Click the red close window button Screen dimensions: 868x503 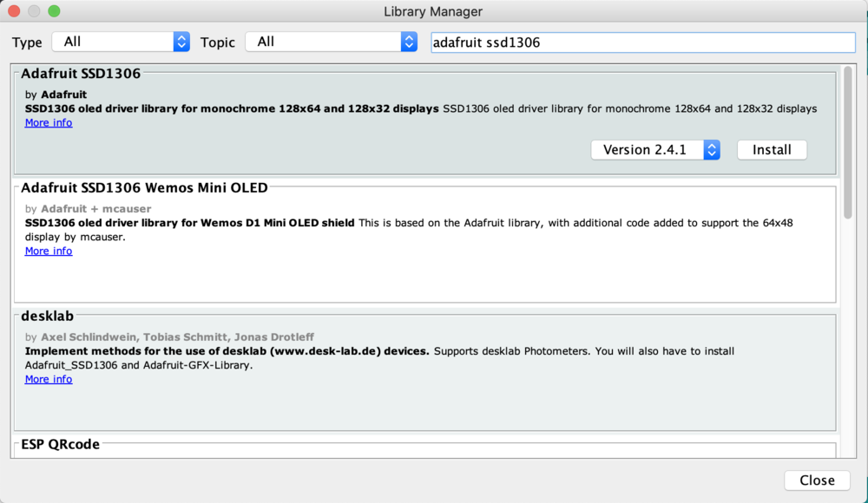coord(14,11)
